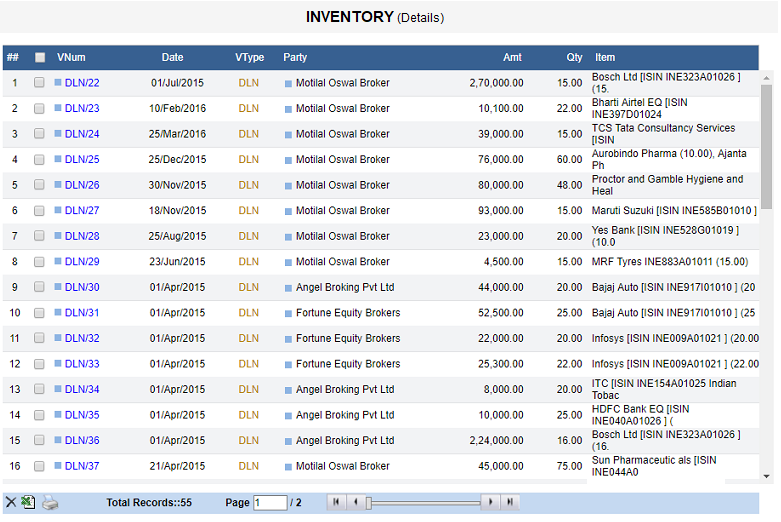Check the box for row DLN/31
Screen dimensions: 781x522
(39, 312)
